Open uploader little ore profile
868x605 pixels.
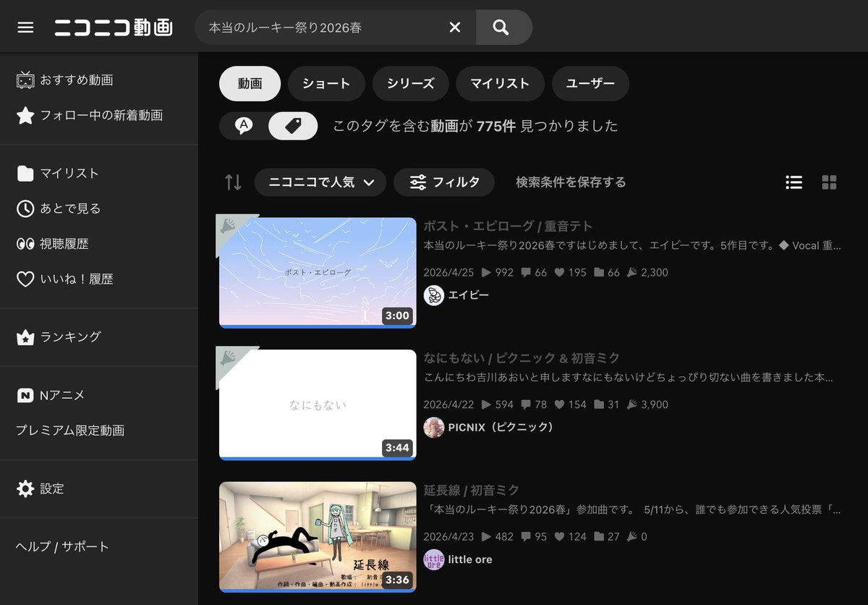(x=470, y=559)
